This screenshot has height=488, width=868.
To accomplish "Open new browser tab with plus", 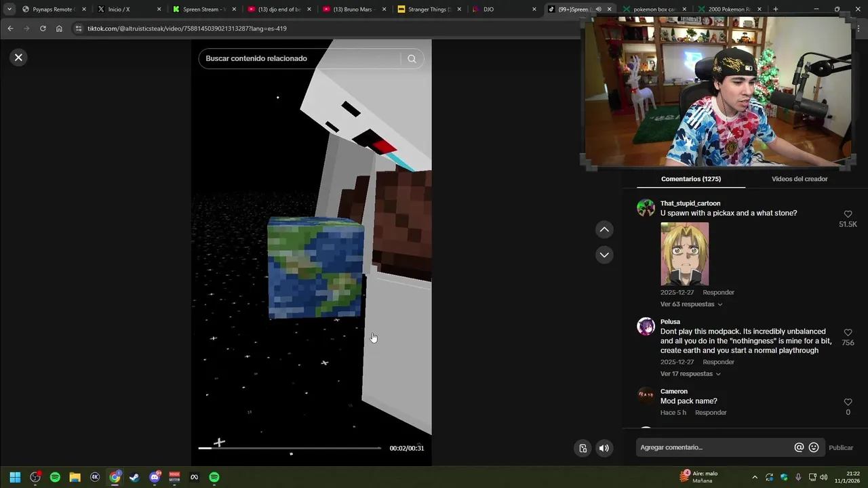I will (x=775, y=9).
